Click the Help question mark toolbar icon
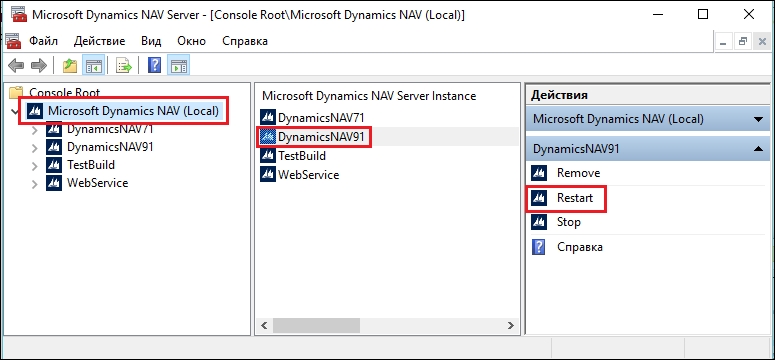The image size is (775, 360). click(155, 66)
